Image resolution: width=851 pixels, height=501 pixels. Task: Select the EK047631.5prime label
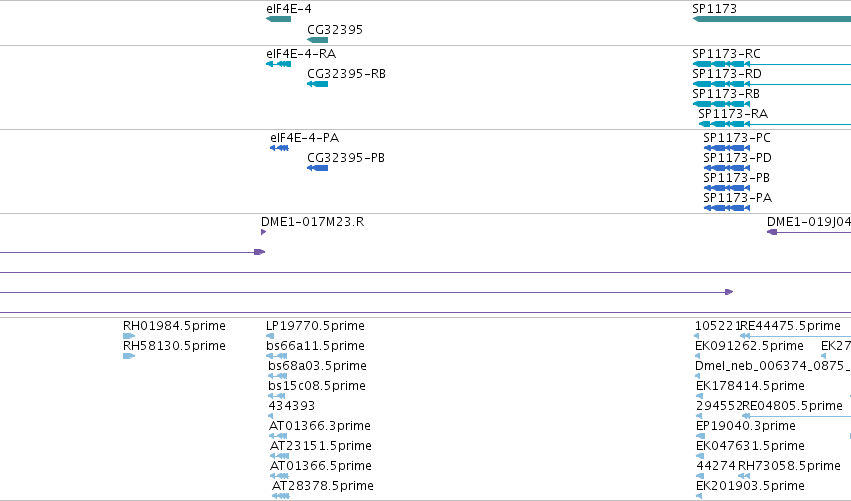[751, 446]
